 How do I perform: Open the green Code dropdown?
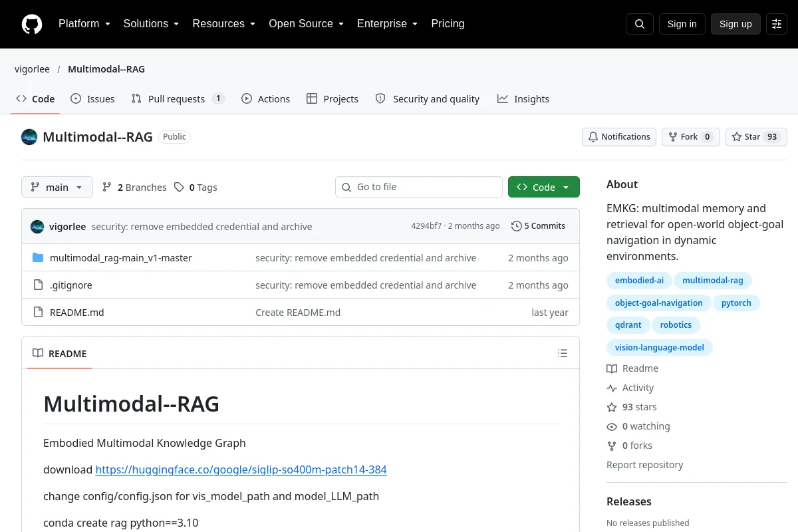(544, 188)
